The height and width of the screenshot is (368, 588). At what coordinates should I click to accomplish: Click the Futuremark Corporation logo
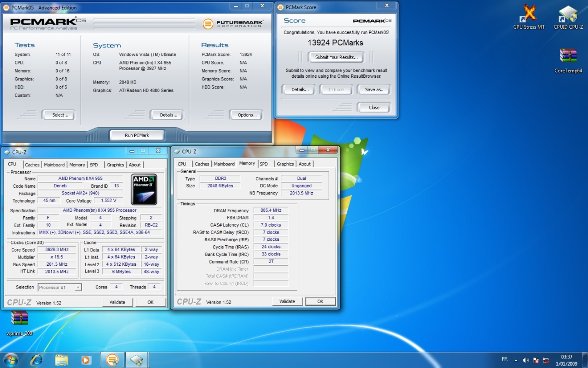coord(233,23)
